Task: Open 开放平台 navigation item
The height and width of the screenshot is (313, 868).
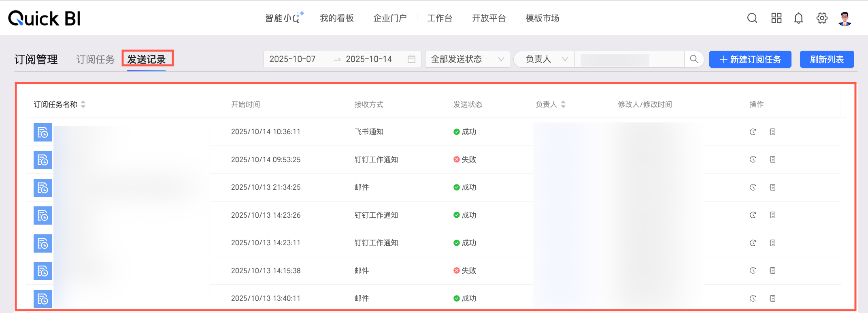Action: pos(489,18)
